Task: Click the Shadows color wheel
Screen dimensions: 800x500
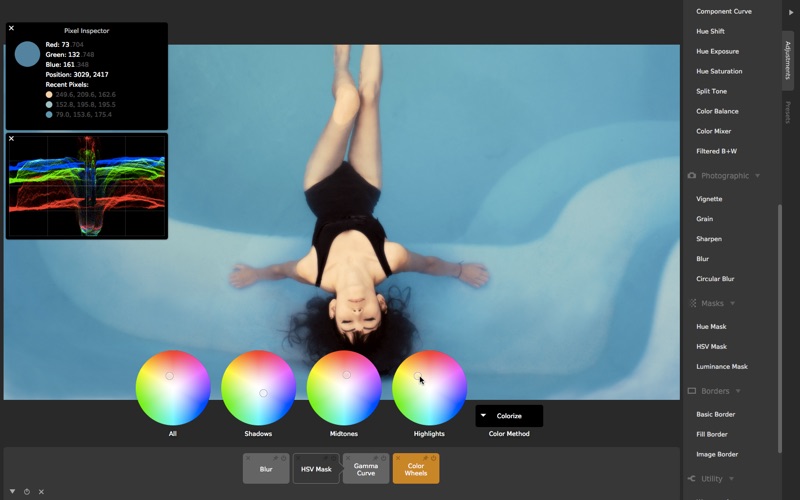Action: 258,388
